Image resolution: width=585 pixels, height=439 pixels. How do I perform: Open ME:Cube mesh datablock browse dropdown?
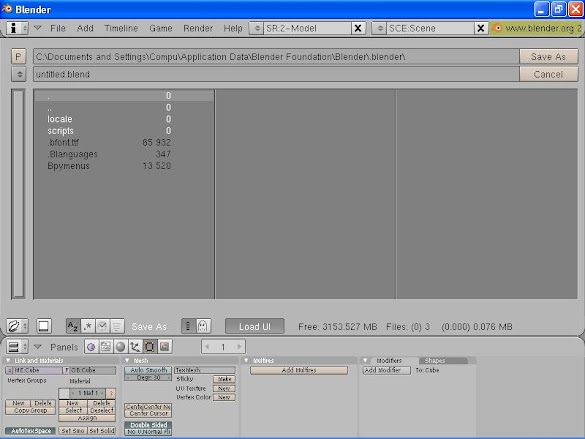[9, 370]
